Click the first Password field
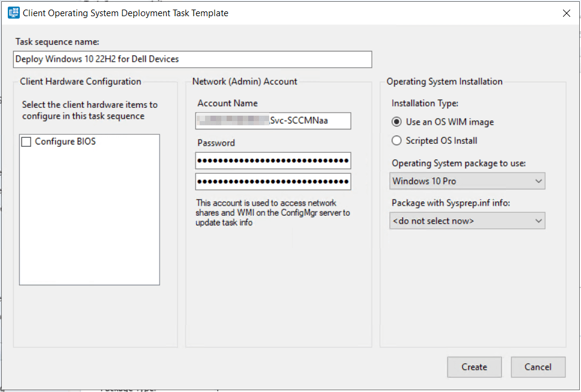 pos(273,161)
